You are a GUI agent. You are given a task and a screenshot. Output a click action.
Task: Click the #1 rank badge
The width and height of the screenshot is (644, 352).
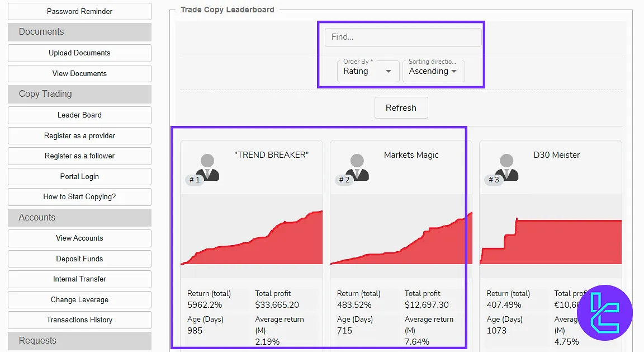pyautogui.click(x=195, y=180)
